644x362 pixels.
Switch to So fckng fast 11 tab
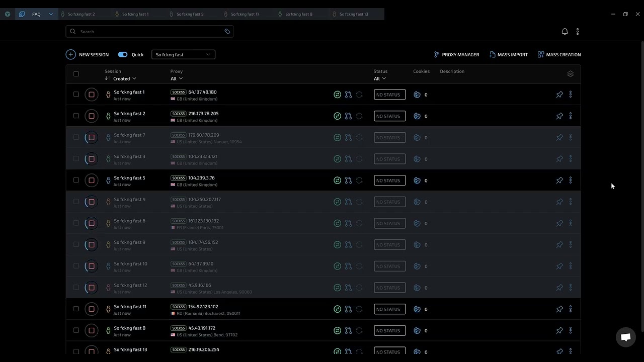[x=244, y=14]
